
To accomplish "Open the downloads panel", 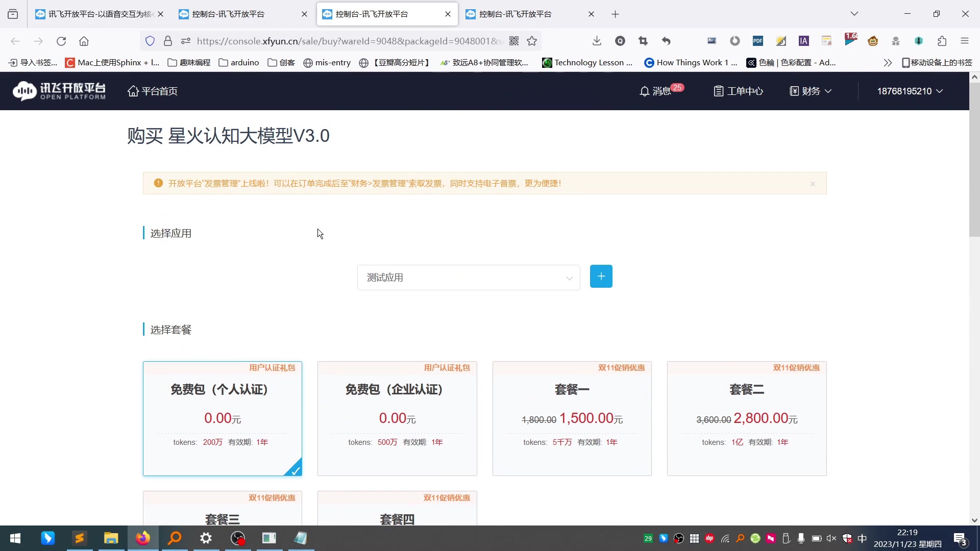I will (x=597, y=41).
